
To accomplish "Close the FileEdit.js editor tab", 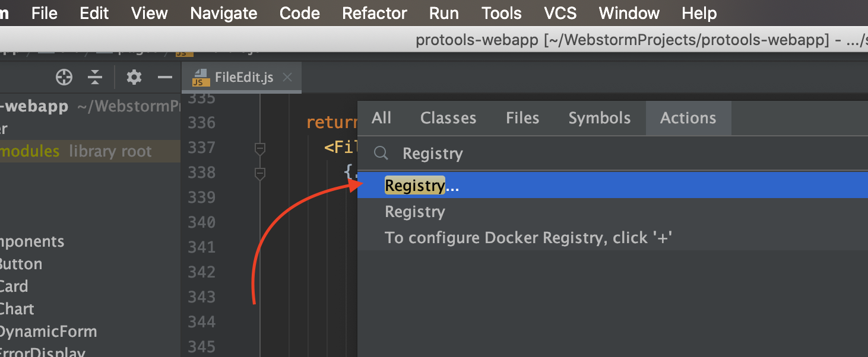I will point(287,77).
